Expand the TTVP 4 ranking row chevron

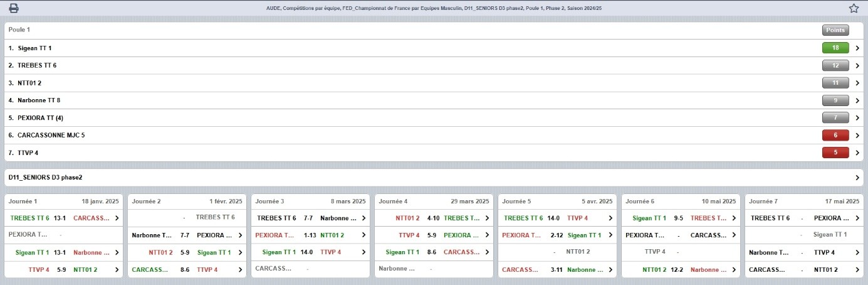[857, 153]
